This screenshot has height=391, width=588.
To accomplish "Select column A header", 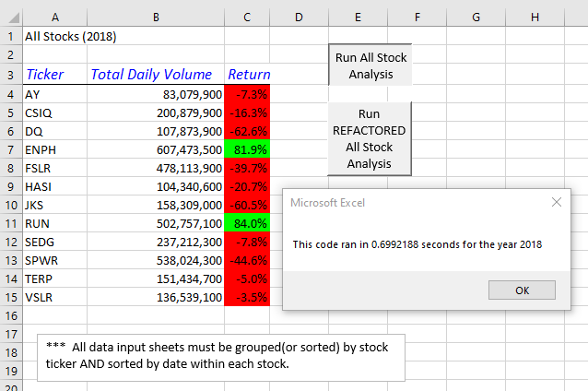I will coord(55,18).
